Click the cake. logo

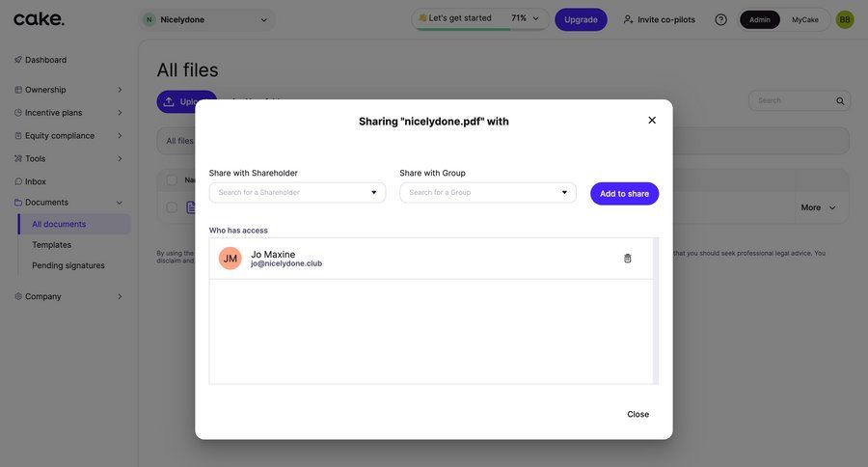click(40, 19)
